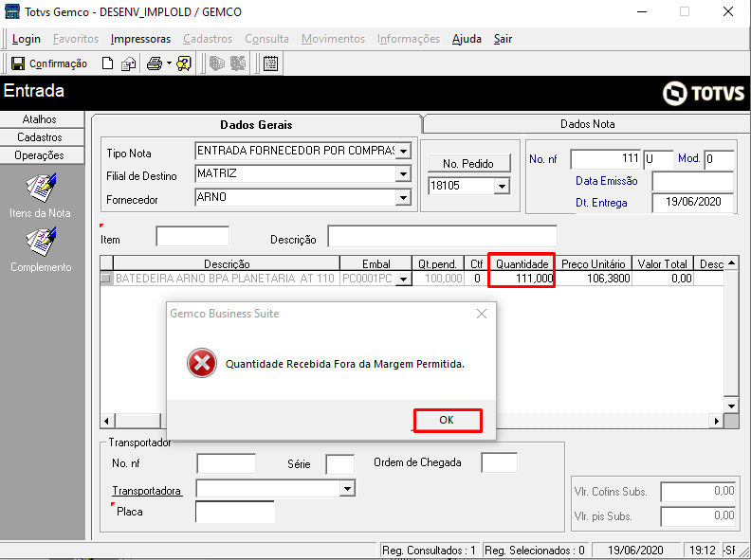Click the second greyed stacked-pages toolbar icon
This screenshot has width=751, height=560.
pos(238,63)
